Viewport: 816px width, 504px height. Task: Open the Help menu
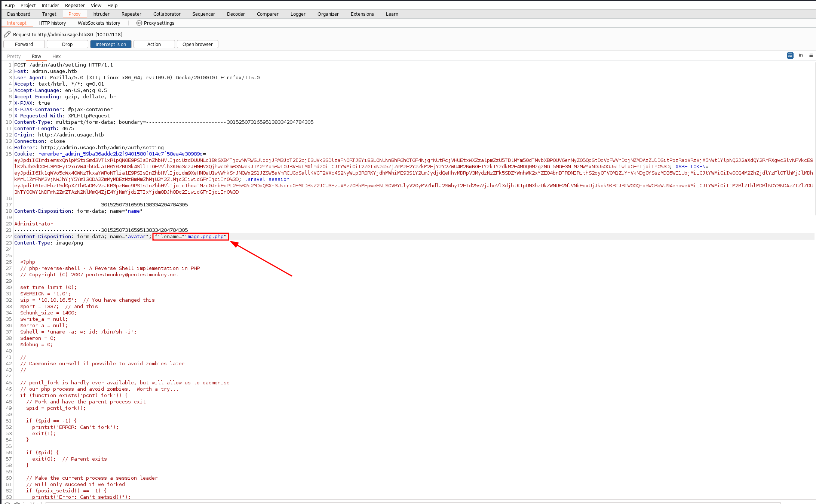pyautogui.click(x=112, y=5)
